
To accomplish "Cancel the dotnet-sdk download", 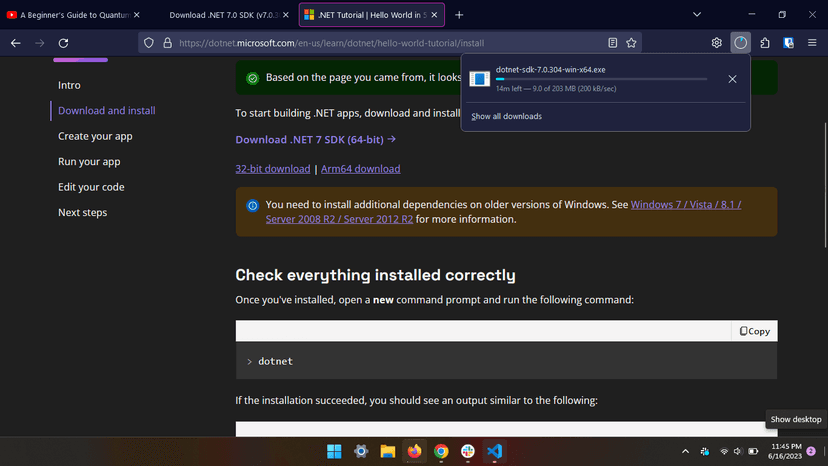I will (732, 79).
